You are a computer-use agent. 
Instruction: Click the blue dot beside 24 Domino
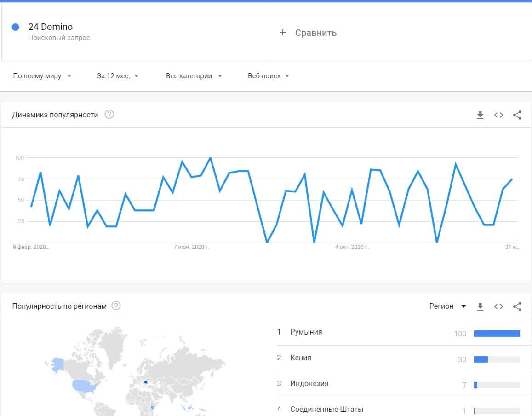click(16, 27)
